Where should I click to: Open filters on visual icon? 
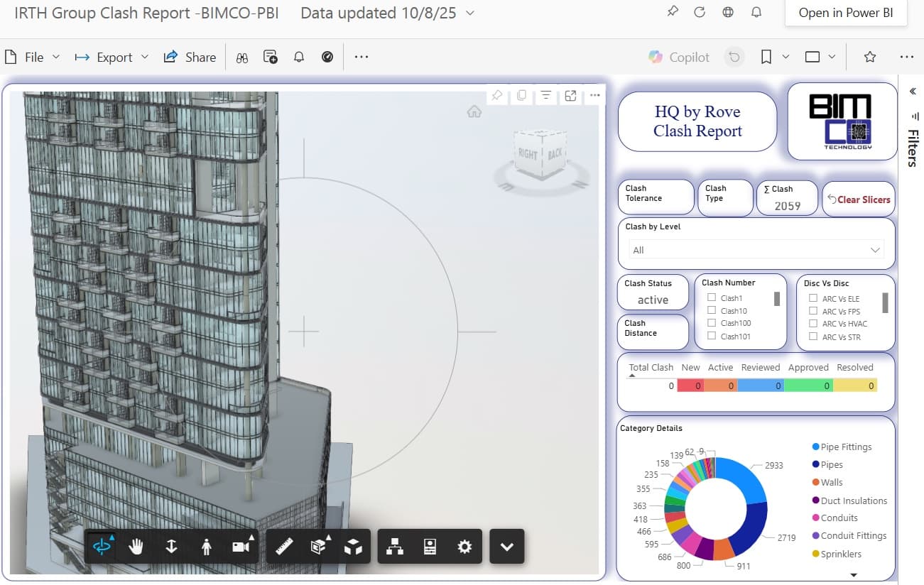(x=545, y=94)
